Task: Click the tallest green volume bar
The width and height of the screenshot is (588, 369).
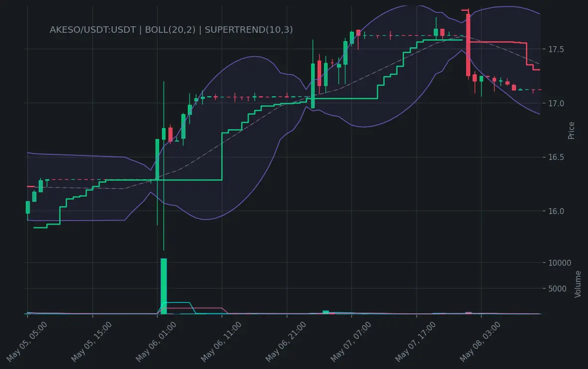Action: (x=164, y=286)
